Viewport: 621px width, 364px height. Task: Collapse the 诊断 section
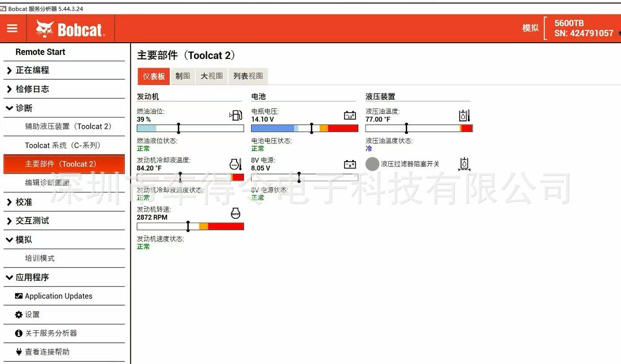64,108
